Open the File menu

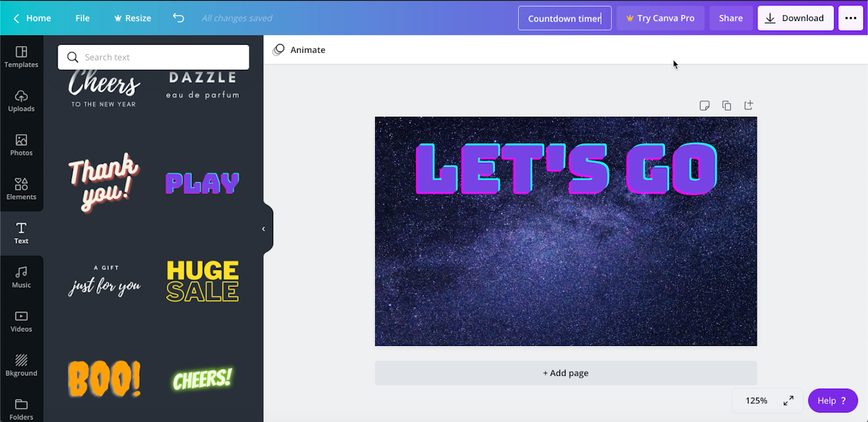[x=83, y=18]
